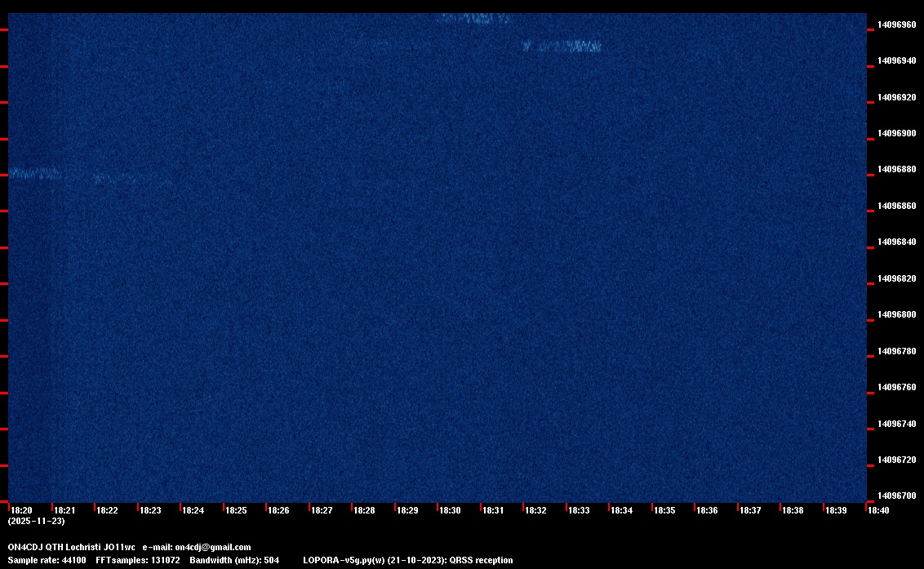Click the 18:24 time label

(193, 510)
